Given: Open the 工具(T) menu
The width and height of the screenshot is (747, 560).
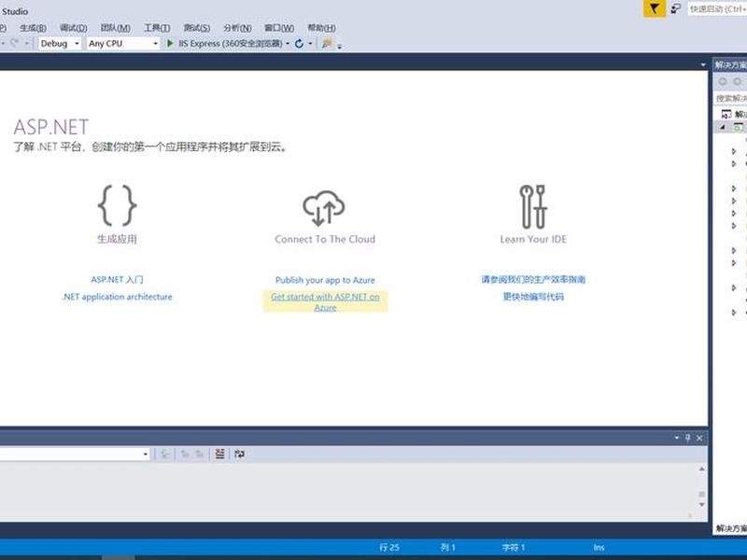Looking at the screenshot, I should (157, 28).
